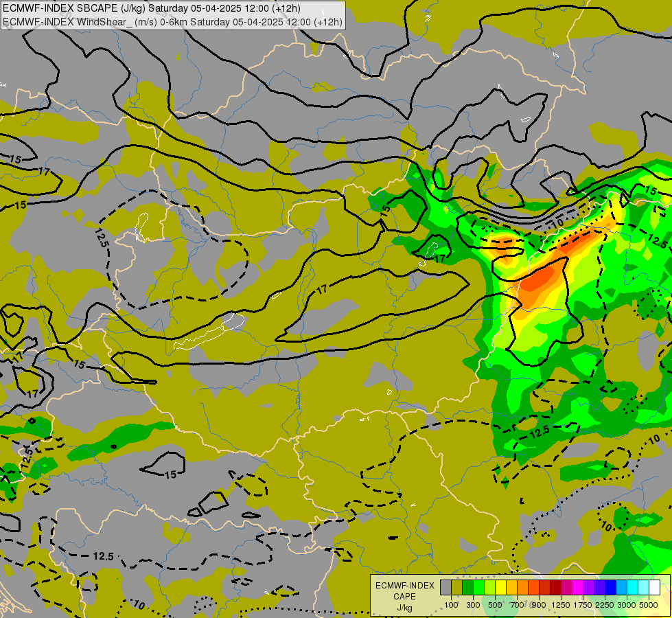Click the SBCAPE title line at top
Viewport: 672px width, 618px height.
pos(152,8)
